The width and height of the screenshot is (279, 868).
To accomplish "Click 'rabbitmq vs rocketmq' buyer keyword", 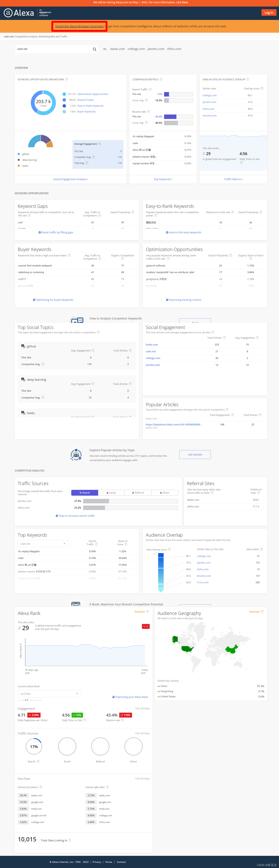I will pyautogui.click(x=31, y=272).
